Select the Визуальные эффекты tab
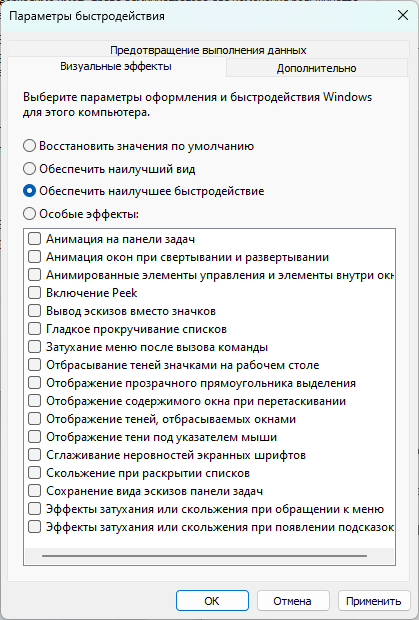This screenshot has width=419, height=620. 116,66
